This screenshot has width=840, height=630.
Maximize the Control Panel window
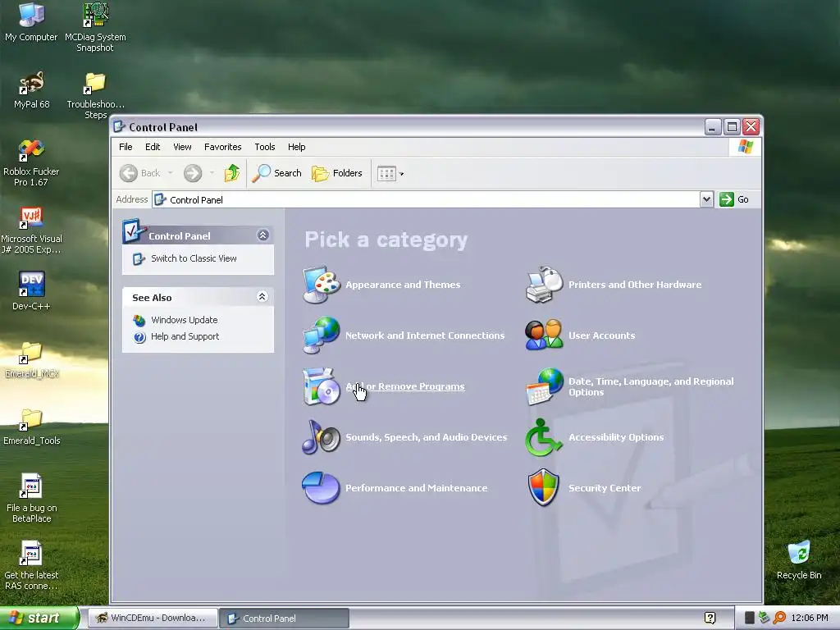pyautogui.click(x=732, y=127)
